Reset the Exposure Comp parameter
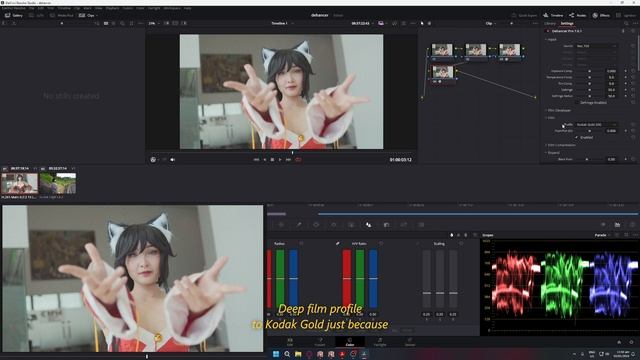 coord(633,71)
